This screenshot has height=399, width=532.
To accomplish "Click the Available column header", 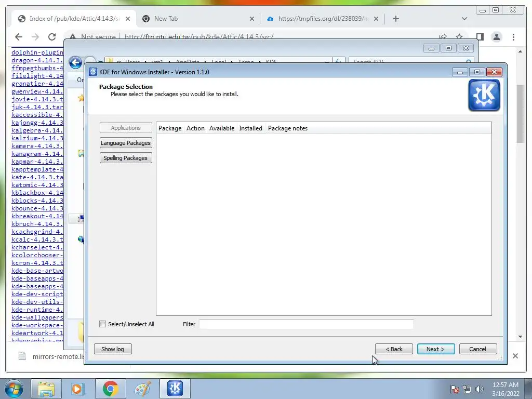I will [x=221, y=128].
